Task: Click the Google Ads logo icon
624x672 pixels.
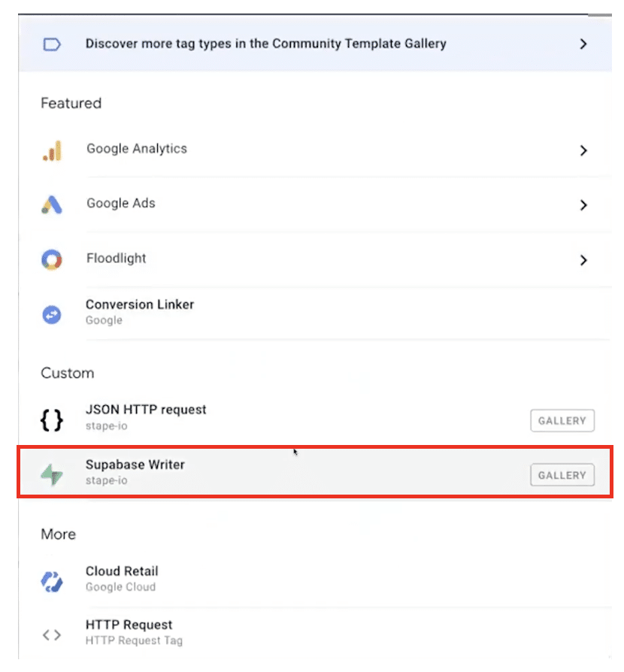Action: [52, 204]
